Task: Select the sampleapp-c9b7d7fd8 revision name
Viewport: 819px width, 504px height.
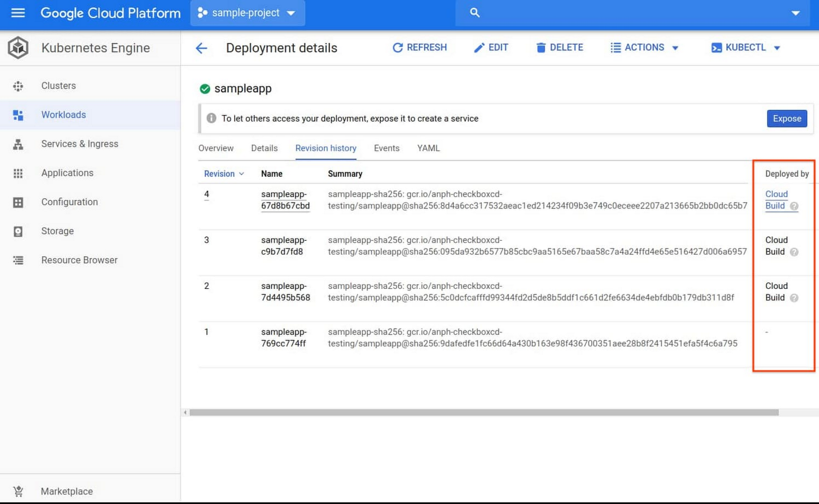Action: click(x=284, y=246)
